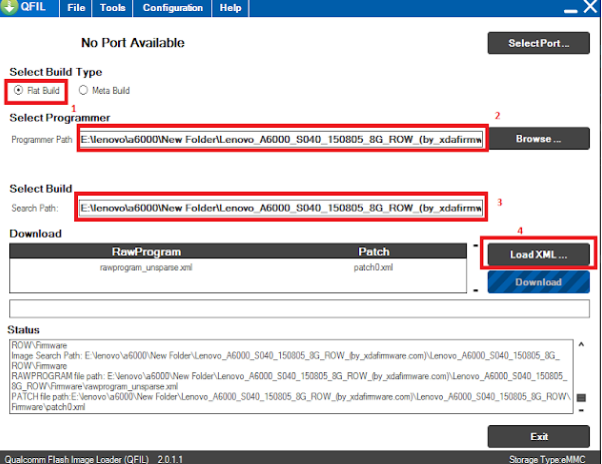Minimize the QFIL window

[x=571, y=11]
